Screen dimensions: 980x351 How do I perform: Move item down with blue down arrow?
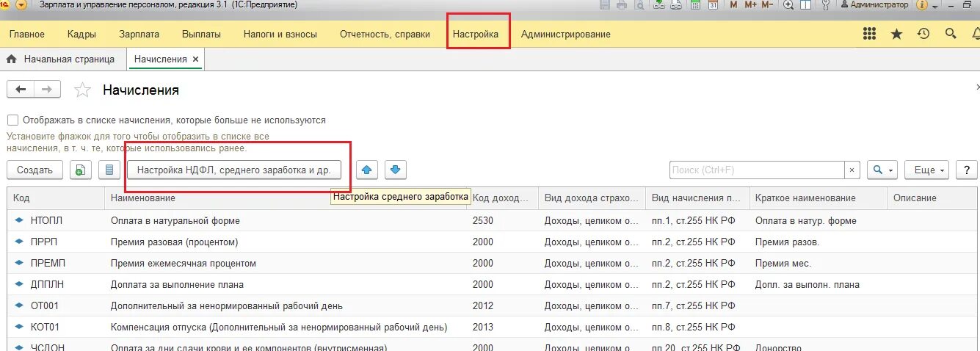396,170
